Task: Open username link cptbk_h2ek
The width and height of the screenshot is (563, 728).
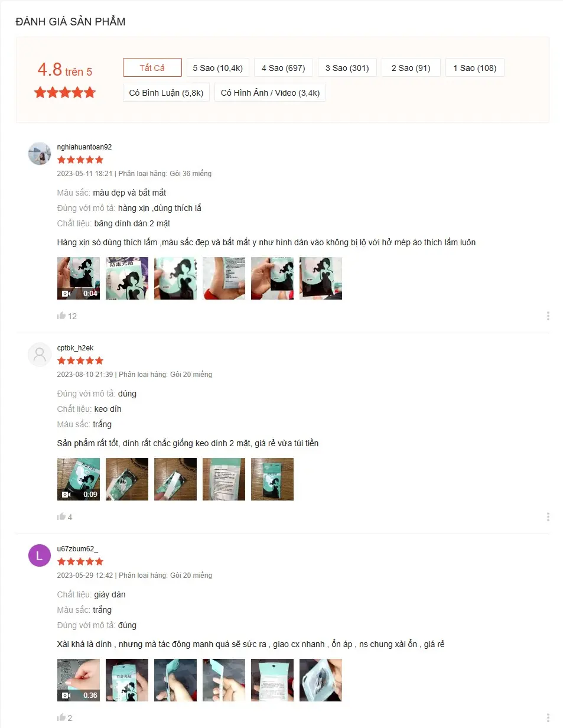Action: 75,348
